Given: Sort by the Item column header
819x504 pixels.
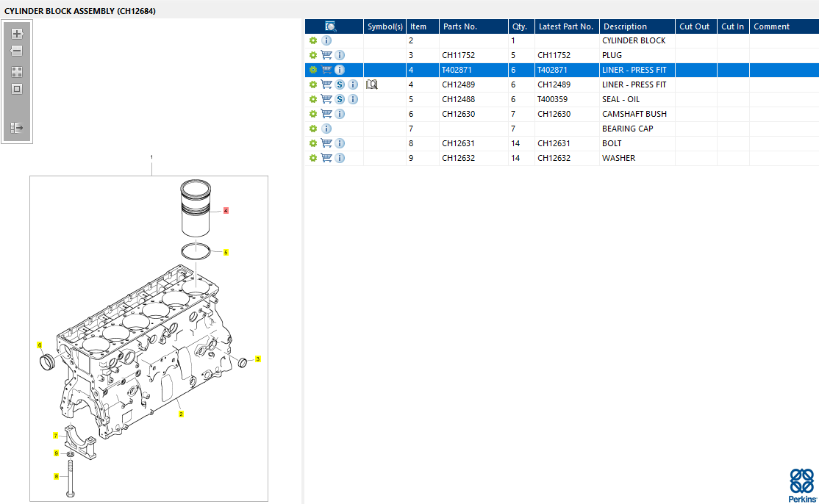Looking at the screenshot, I should coord(423,26).
